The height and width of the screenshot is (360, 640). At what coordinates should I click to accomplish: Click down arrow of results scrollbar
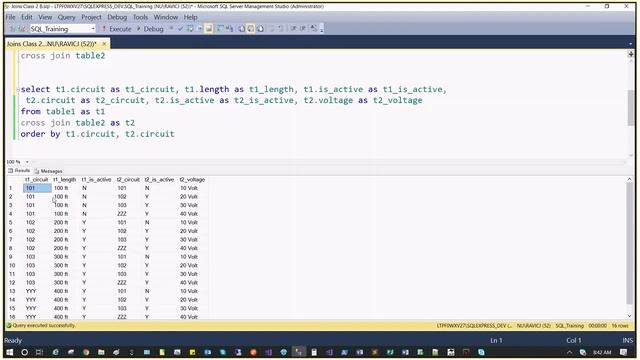(629, 316)
